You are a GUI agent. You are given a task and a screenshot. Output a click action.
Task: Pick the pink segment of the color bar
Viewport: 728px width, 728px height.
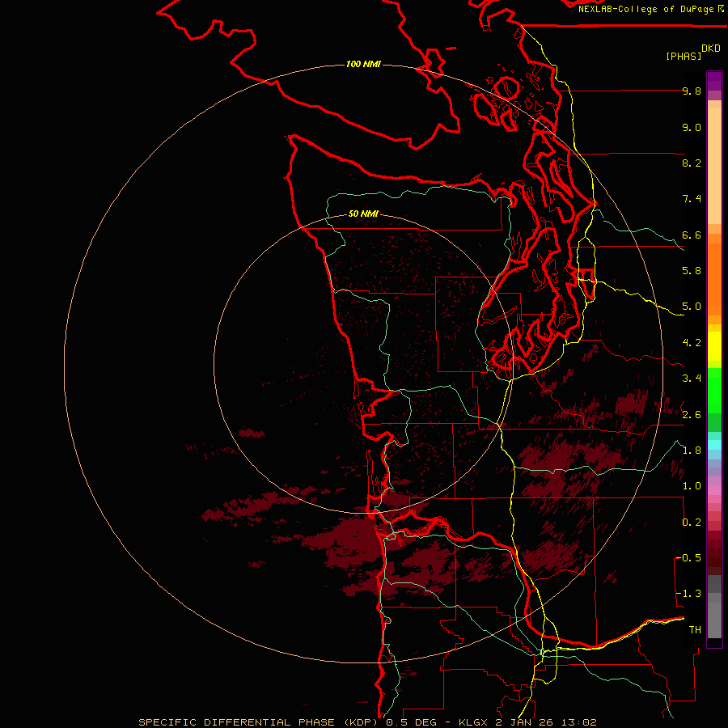714,490
